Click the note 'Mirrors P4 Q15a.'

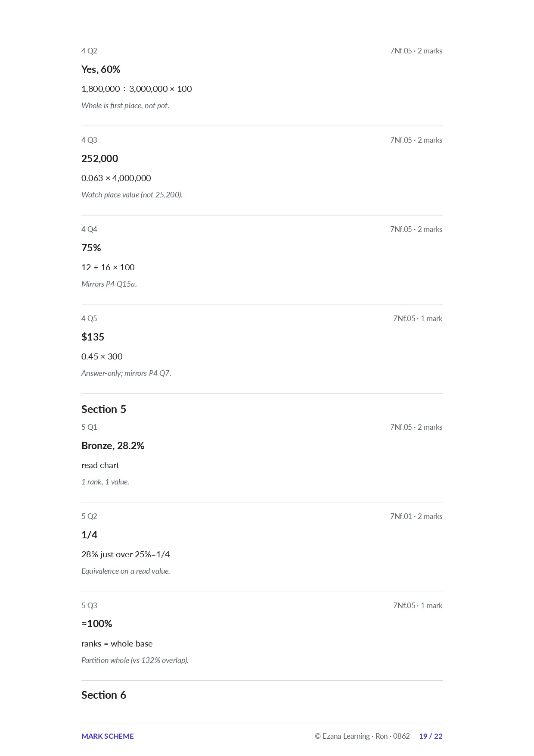tap(109, 284)
